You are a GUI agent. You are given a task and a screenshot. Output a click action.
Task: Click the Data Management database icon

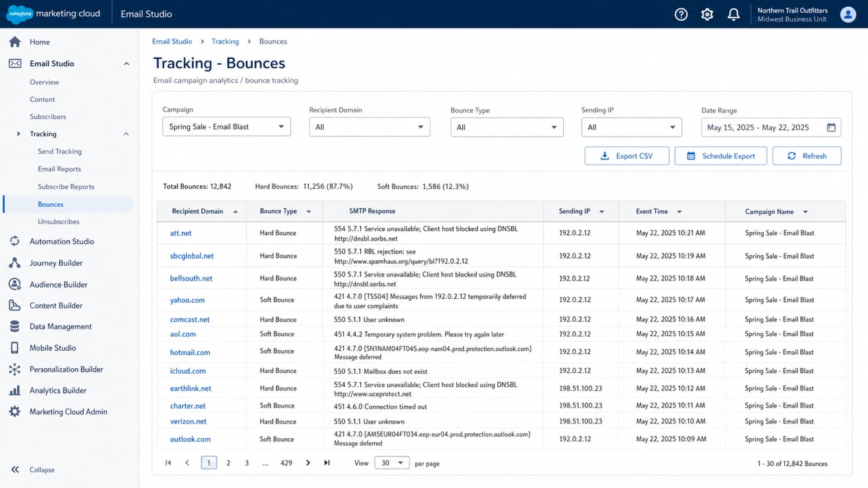click(x=15, y=326)
